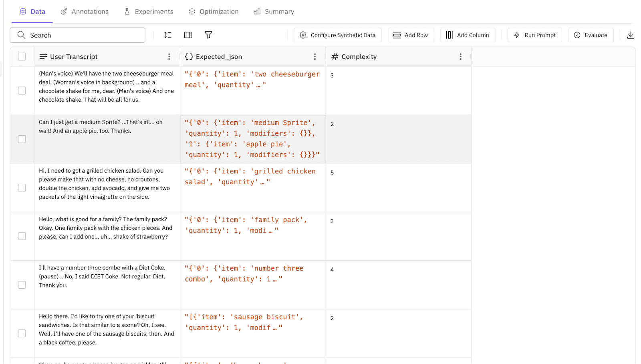Switch to the Annotations tab
This screenshot has width=641, height=364.
tap(85, 12)
